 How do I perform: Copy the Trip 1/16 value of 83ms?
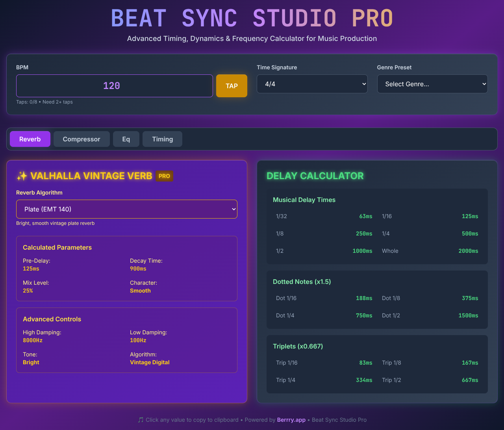[366, 363]
